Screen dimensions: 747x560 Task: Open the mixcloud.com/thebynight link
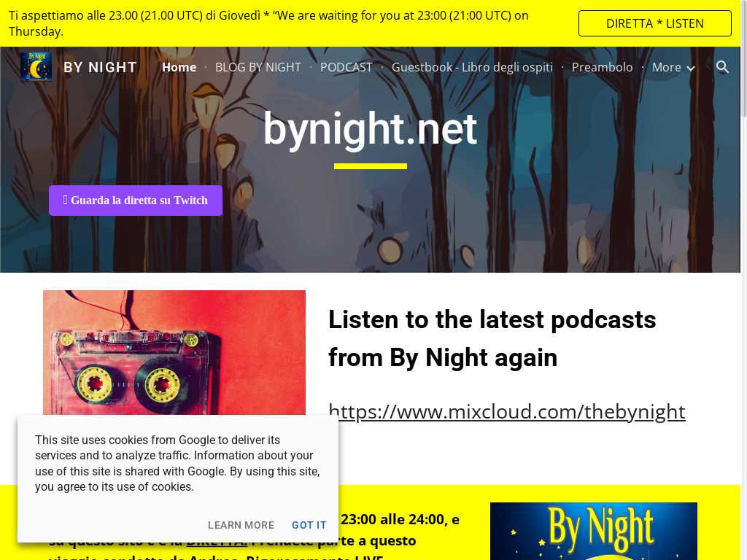pyautogui.click(x=507, y=411)
